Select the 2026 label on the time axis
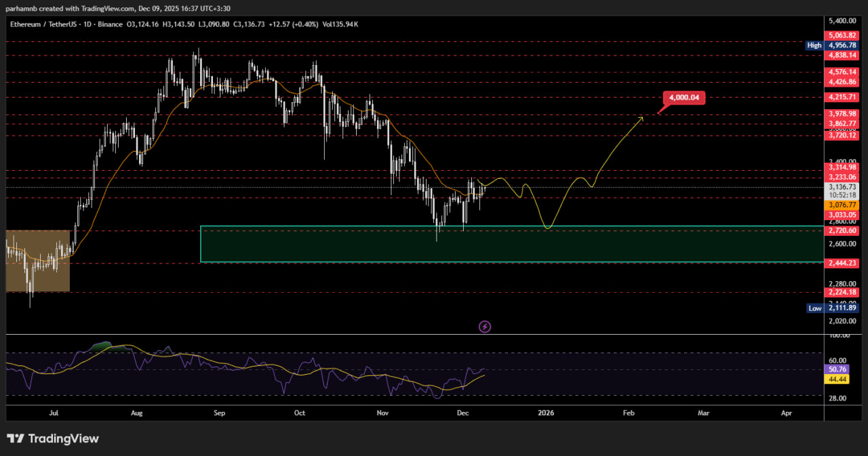 (x=545, y=413)
